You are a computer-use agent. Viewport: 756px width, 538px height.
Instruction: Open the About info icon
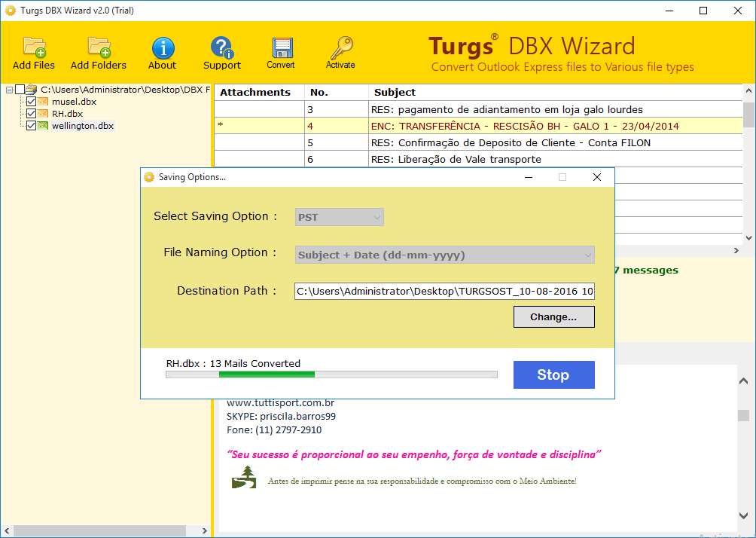[163, 47]
